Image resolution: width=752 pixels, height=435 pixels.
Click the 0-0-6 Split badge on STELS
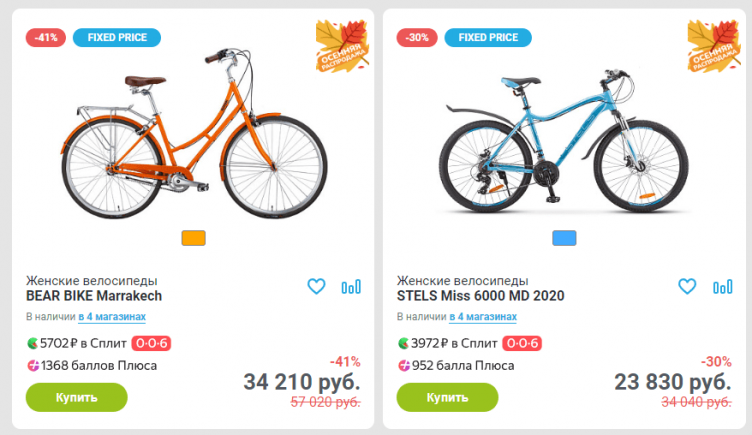pos(523,343)
